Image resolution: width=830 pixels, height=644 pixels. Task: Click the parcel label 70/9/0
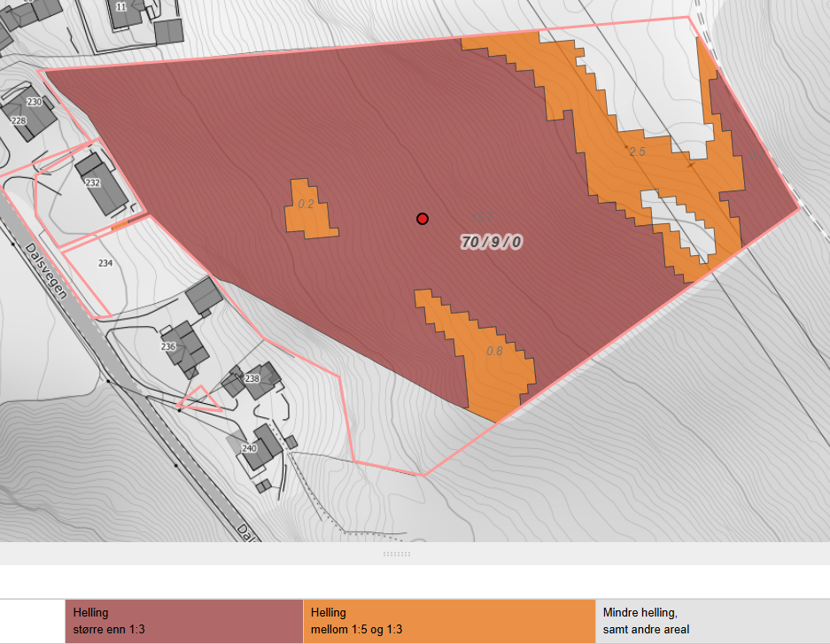[492, 242]
